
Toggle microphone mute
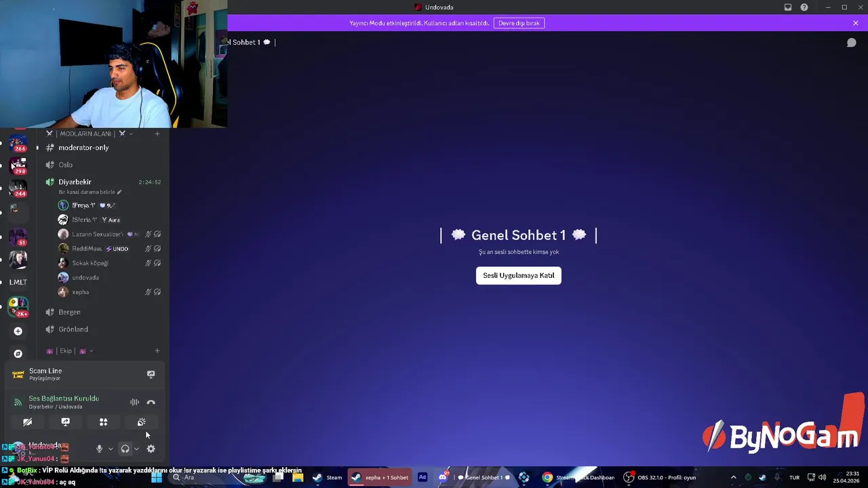tap(99, 449)
